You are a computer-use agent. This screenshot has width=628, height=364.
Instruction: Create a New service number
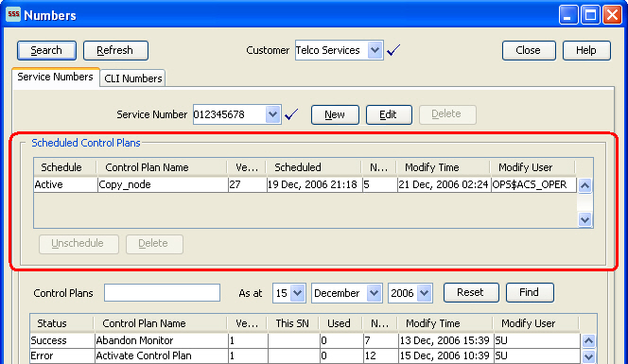coord(335,115)
